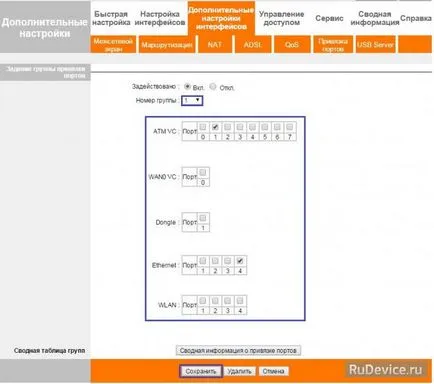Enable WLAN port 1 checkbox
The width and height of the screenshot is (434, 384).
[x=203, y=301]
